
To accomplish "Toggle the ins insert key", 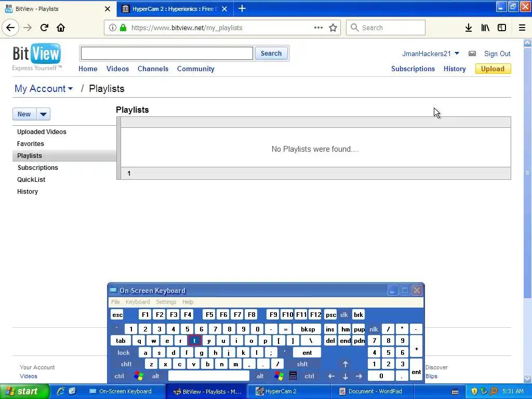I will click(330, 329).
